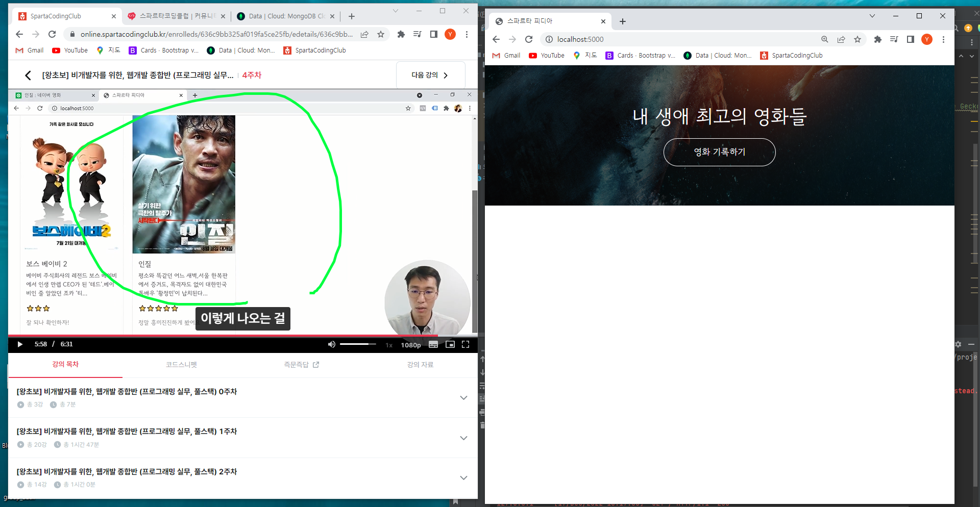Seek on the red video progress bar
This screenshot has width=980, height=507.
242,336
